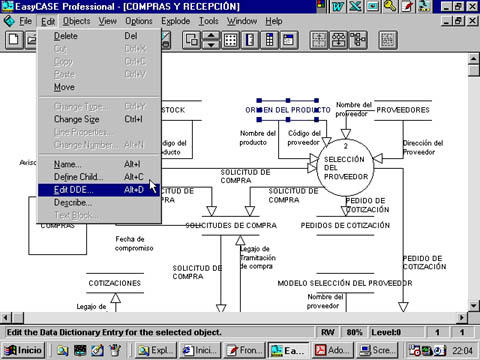Click the vertical scrollbar down arrow
The height and width of the screenshot is (360, 480).
(x=474, y=306)
